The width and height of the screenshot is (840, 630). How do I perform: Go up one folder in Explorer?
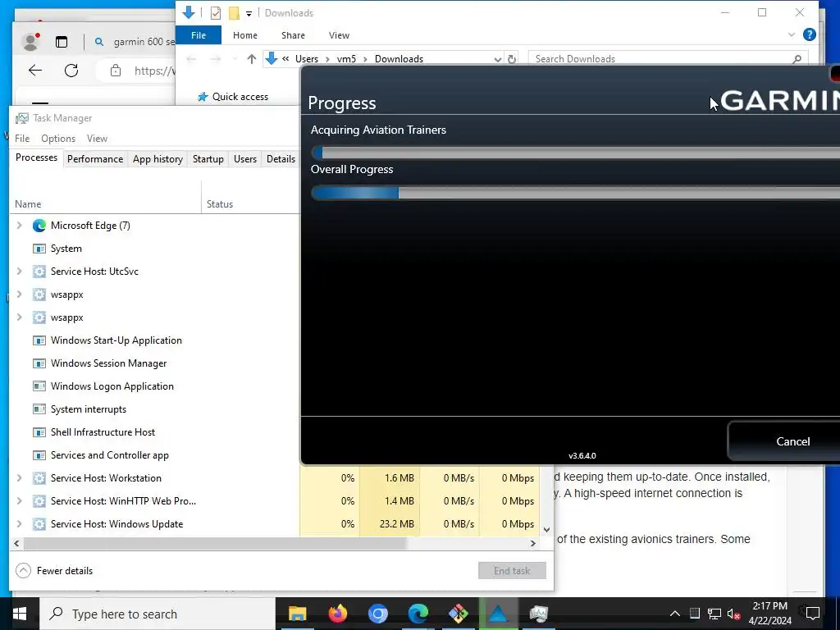point(251,59)
